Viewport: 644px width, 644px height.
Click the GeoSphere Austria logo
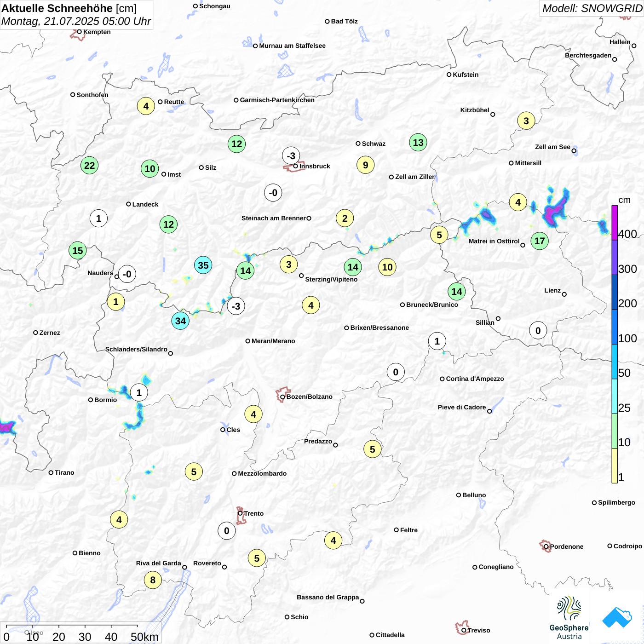tap(569, 617)
